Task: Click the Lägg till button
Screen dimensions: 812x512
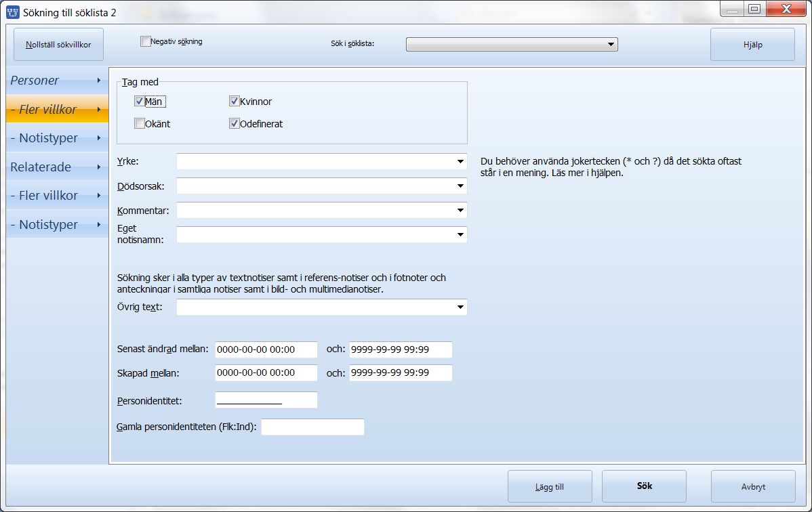Action: click(x=550, y=487)
